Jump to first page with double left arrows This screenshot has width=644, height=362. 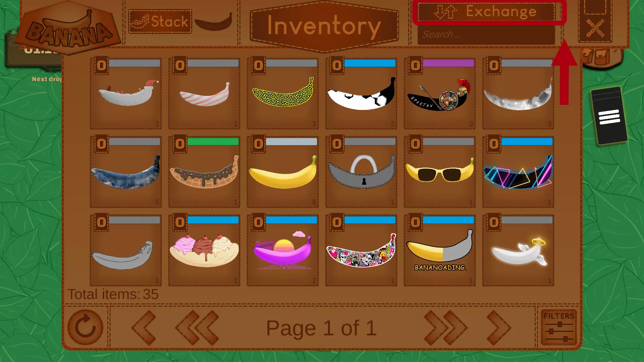pyautogui.click(x=197, y=327)
